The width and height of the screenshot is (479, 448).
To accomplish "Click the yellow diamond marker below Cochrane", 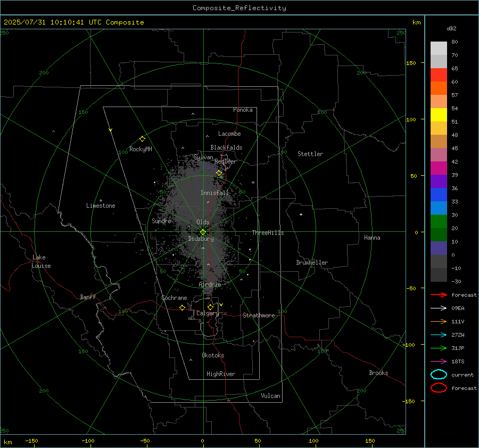I will click(182, 307).
